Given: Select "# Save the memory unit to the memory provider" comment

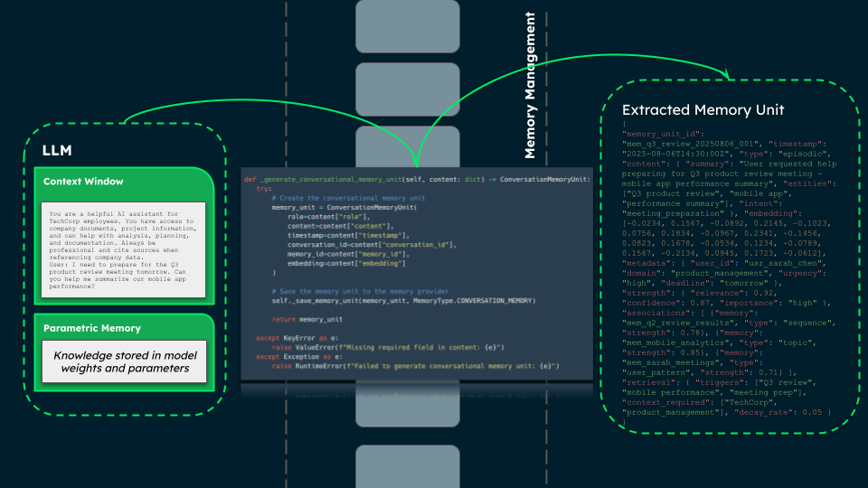Looking at the screenshot, I should pyautogui.click(x=360, y=292).
